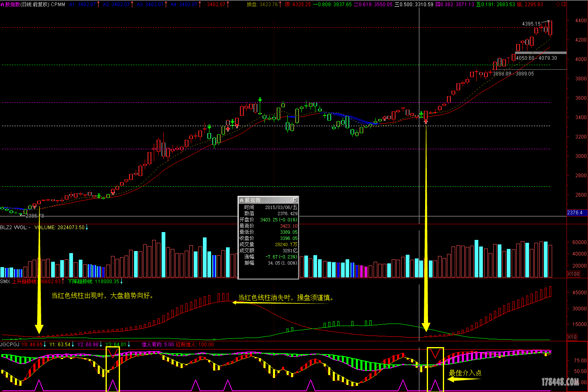
Task: Click the 'A' icon beside 股指数 chart title
Action: [2, 4]
